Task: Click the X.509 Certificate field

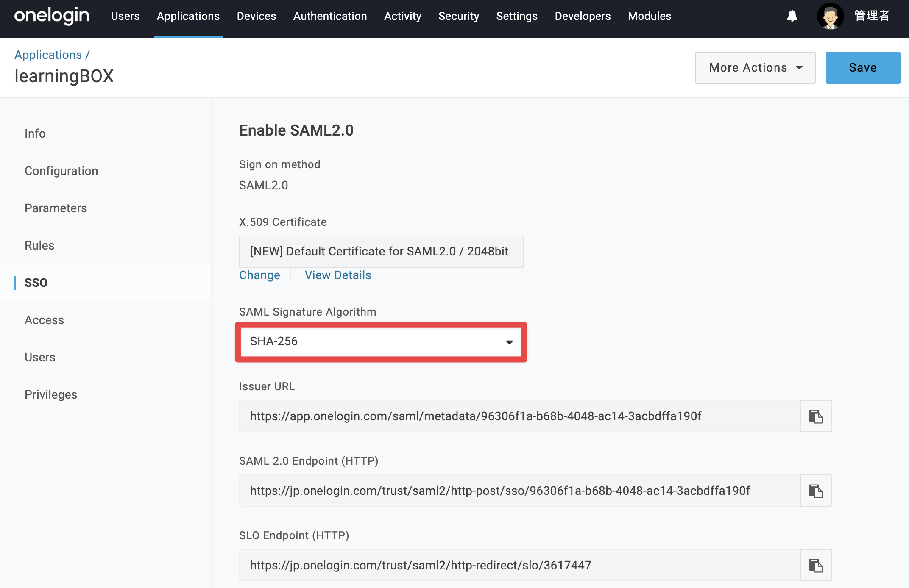Action: [x=381, y=252]
